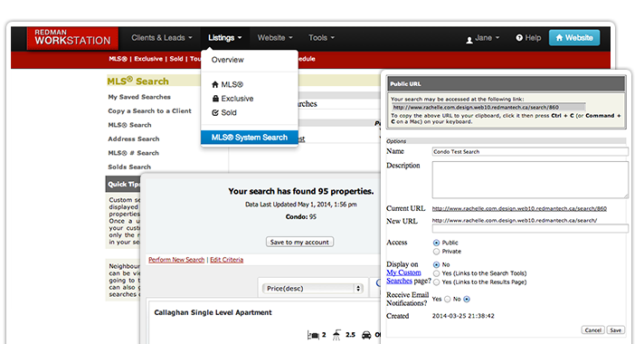Expand the Website navigation dropdown

pos(275,38)
